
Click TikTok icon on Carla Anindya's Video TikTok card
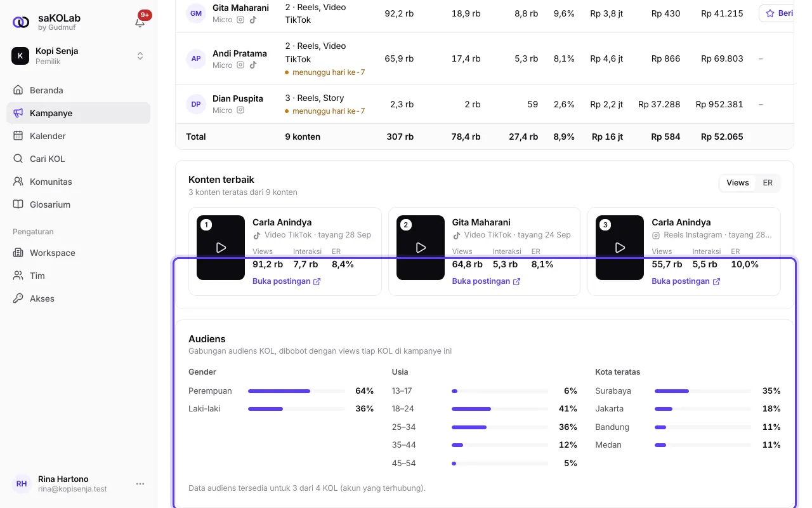tap(257, 235)
